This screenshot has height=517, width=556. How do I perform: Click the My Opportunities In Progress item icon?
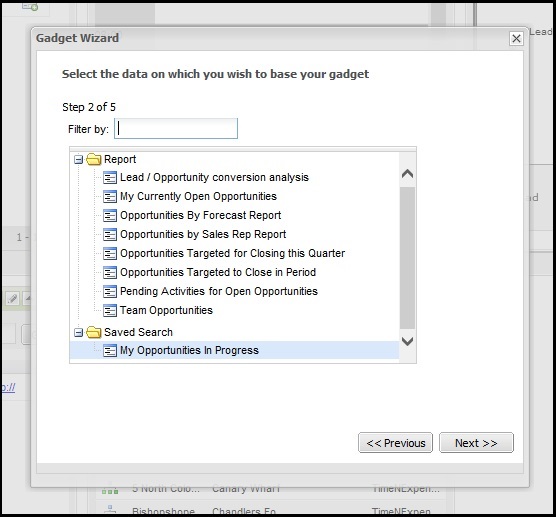pyautogui.click(x=110, y=350)
